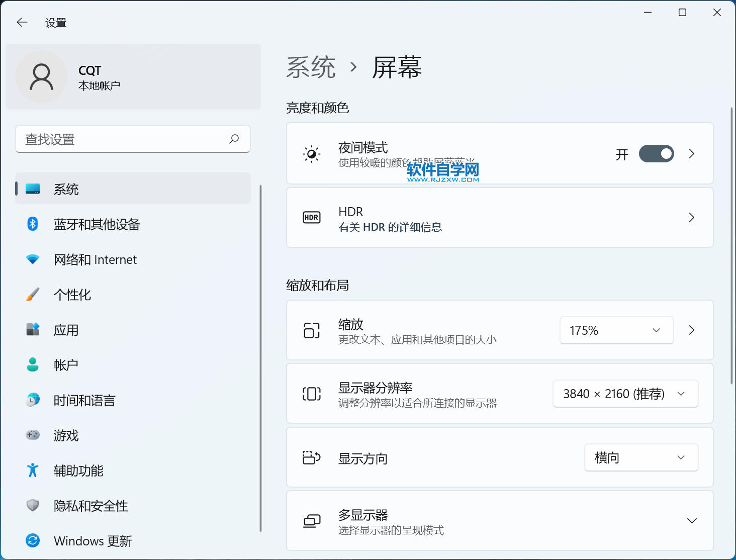This screenshot has height=560, width=736.
Task: Click the network Wi-Fi icon in sidebar
Action: pyautogui.click(x=33, y=259)
